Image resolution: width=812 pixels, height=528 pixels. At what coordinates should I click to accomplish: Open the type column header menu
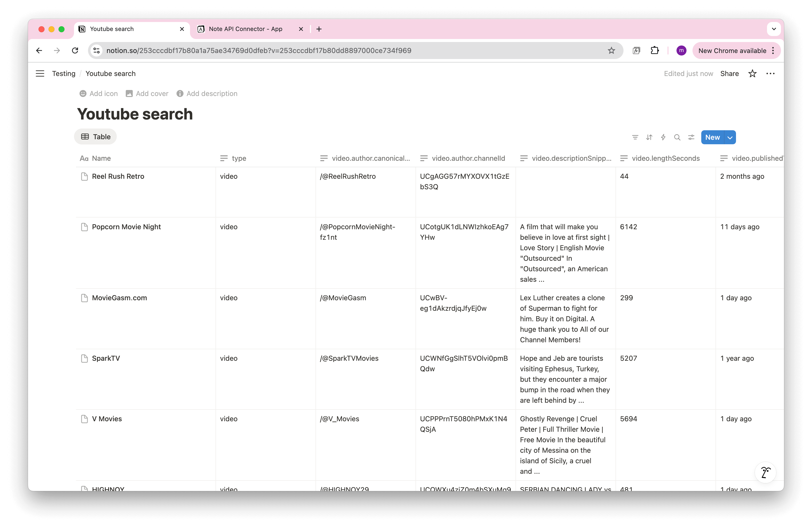click(x=265, y=158)
